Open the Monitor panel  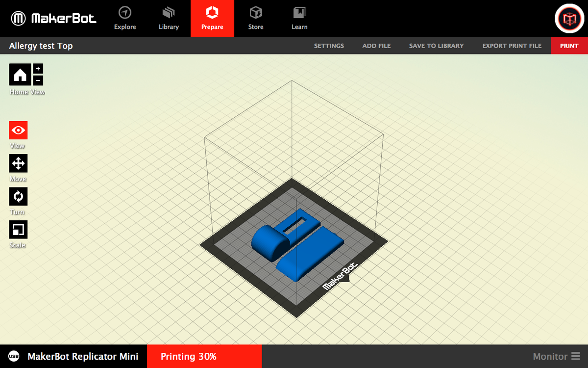[x=557, y=357]
